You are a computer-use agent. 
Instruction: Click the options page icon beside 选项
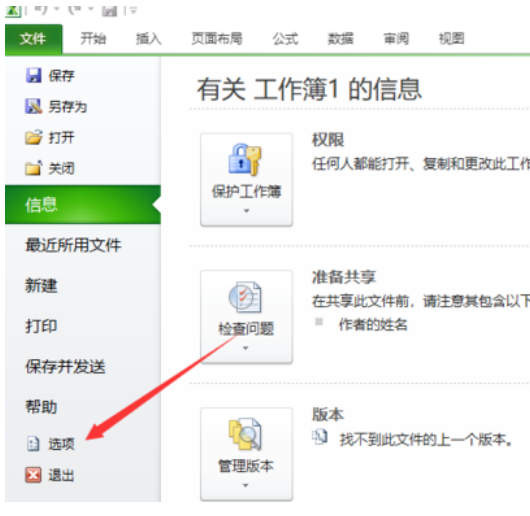(33, 444)
